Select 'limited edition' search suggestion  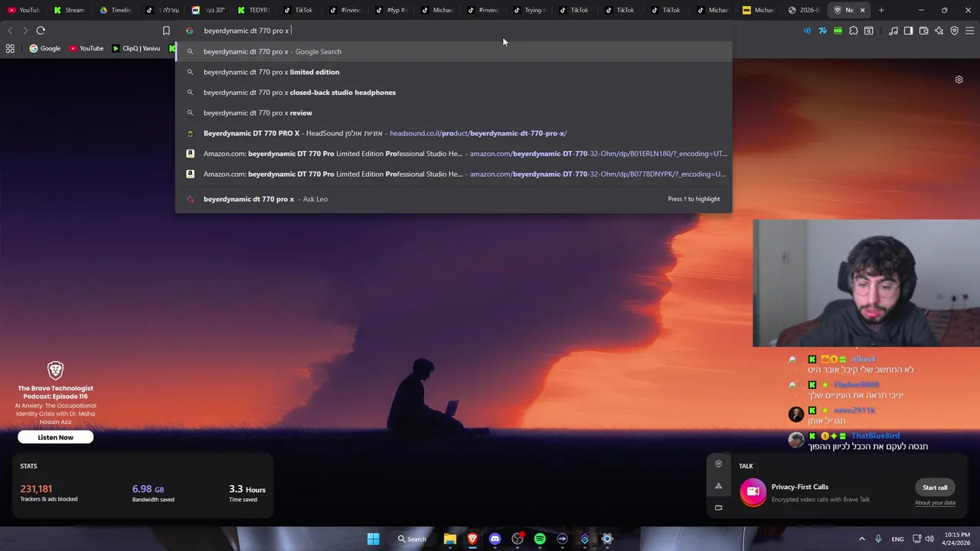(453, 72)
